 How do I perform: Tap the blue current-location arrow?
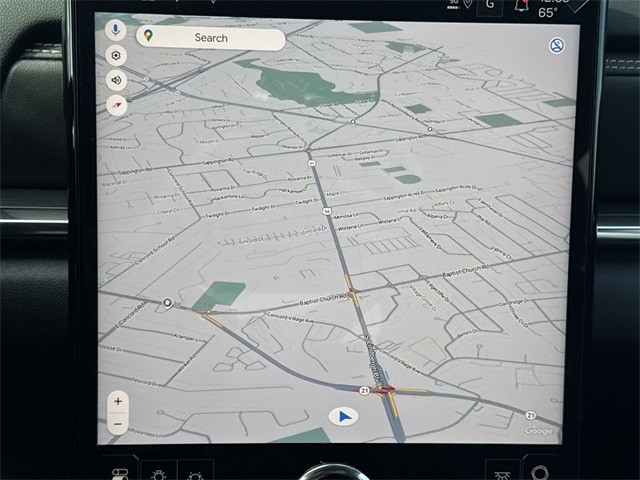tap(344, 416)
